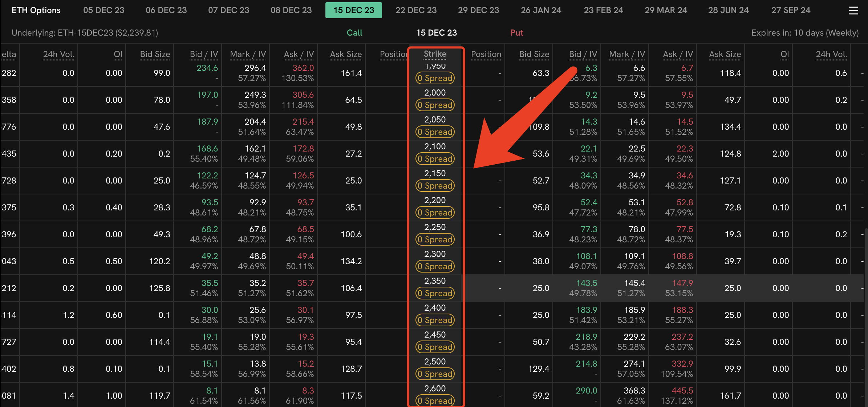Select put bid price 143.5
868x407 pixels.
[x=586, y=283]
